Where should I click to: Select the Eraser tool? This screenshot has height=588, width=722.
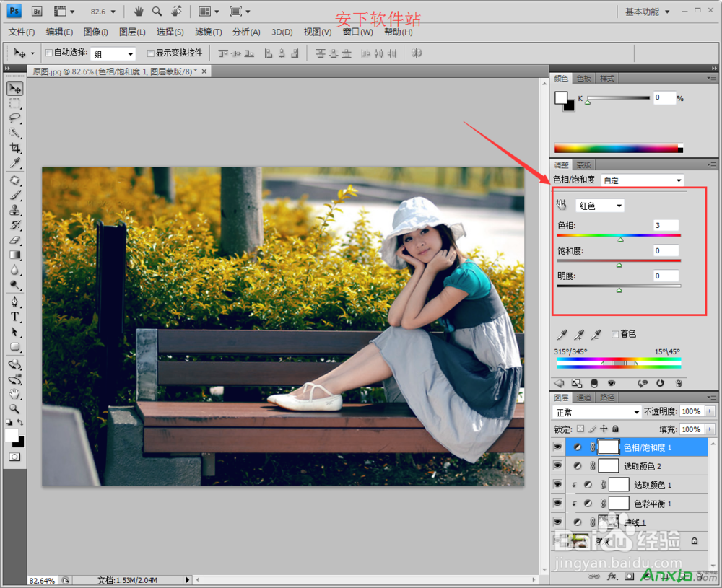coord(14,240)
